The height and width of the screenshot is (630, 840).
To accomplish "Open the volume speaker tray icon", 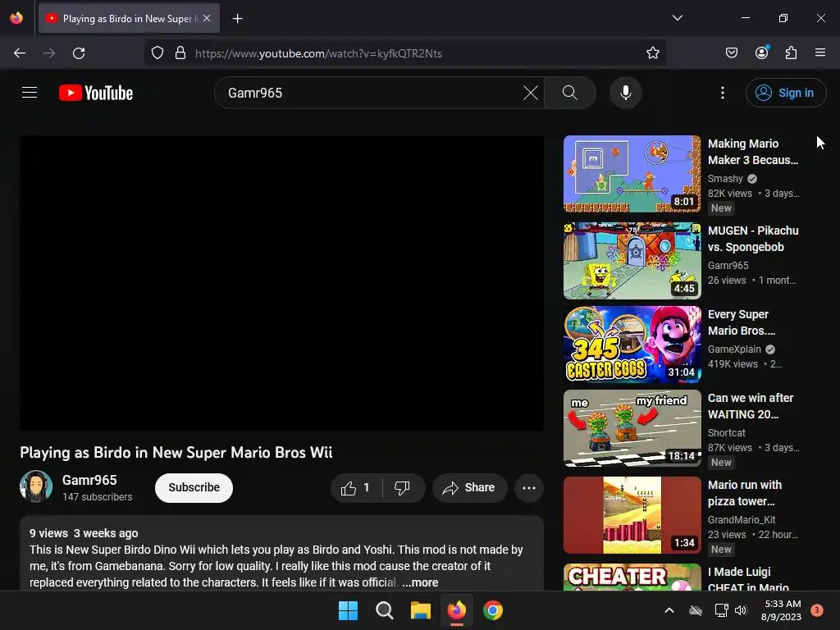I will [x=741, y=610].
